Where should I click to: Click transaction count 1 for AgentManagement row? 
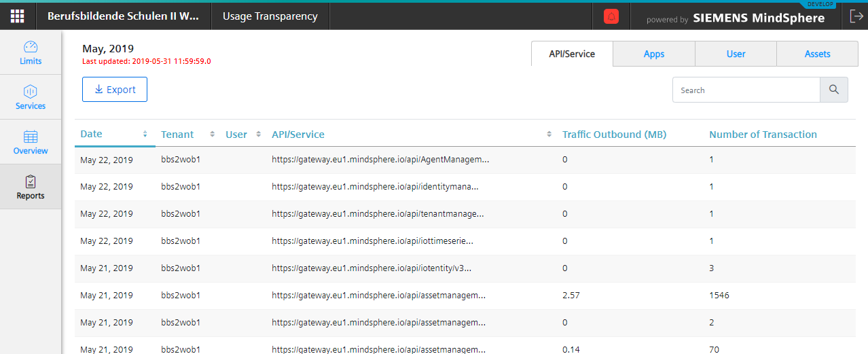point(711,160)
